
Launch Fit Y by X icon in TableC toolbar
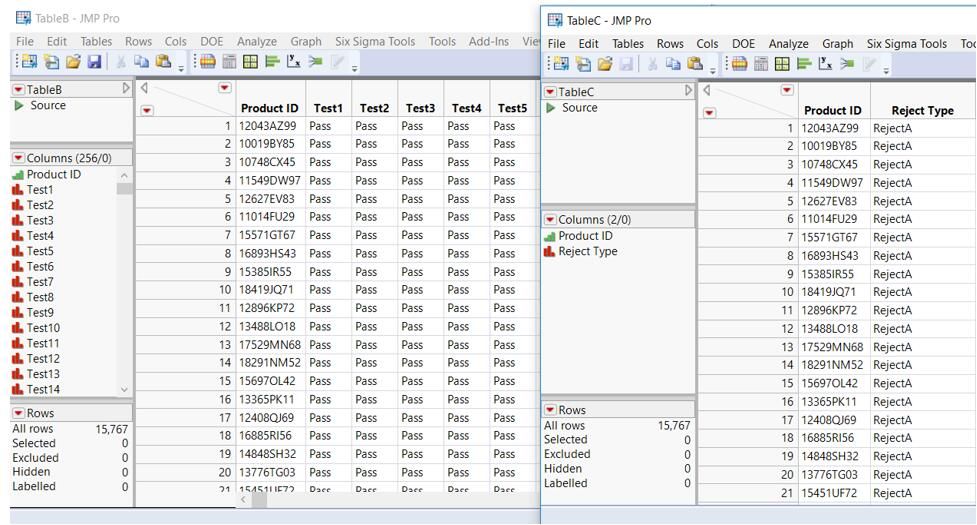[x=825, y=64]
